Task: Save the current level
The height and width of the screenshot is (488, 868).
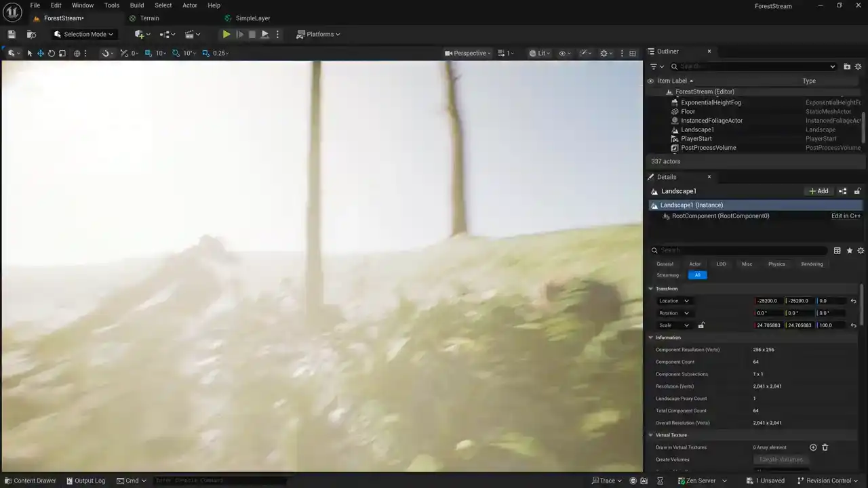Action: tap(12, 35)
